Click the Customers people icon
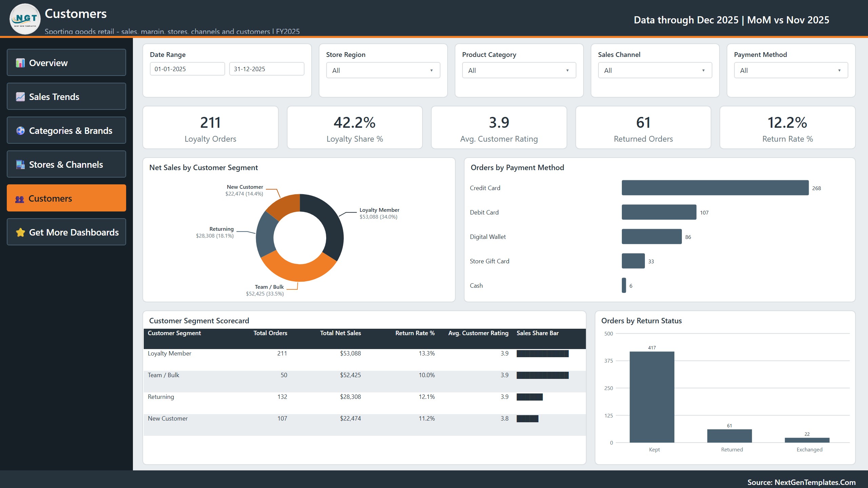This screenshot has width=868, height=488. click(20, 199)
